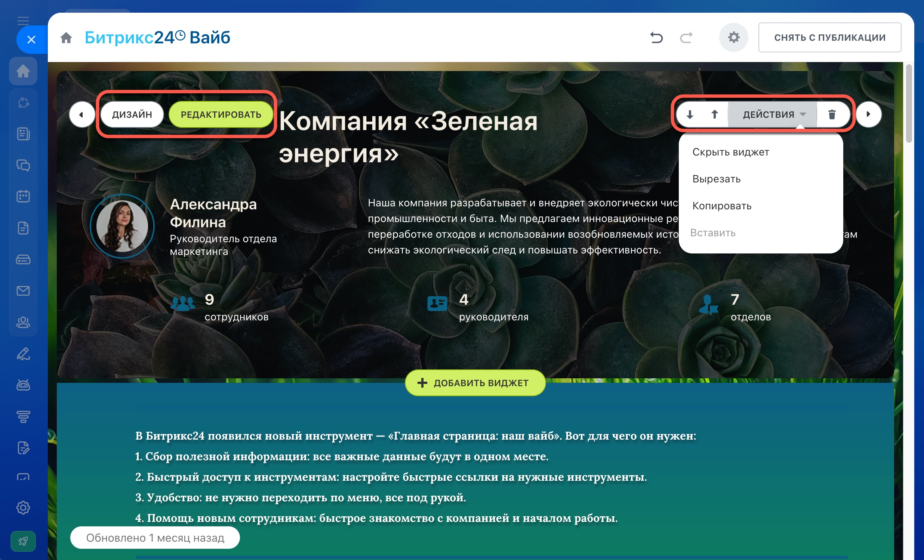Screen dimensions: 924x560
Task: Open the Settings gear in left sidebar
Action: (x=23, y=508)
